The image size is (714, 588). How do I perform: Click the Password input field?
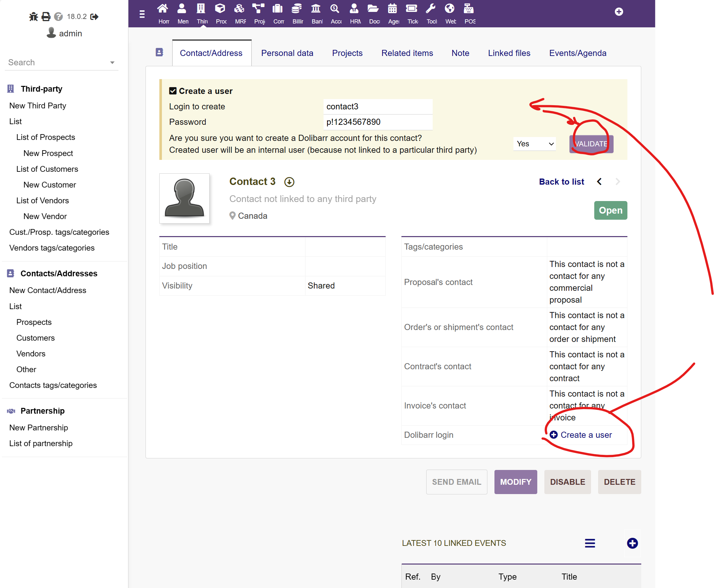click(378, 122)
